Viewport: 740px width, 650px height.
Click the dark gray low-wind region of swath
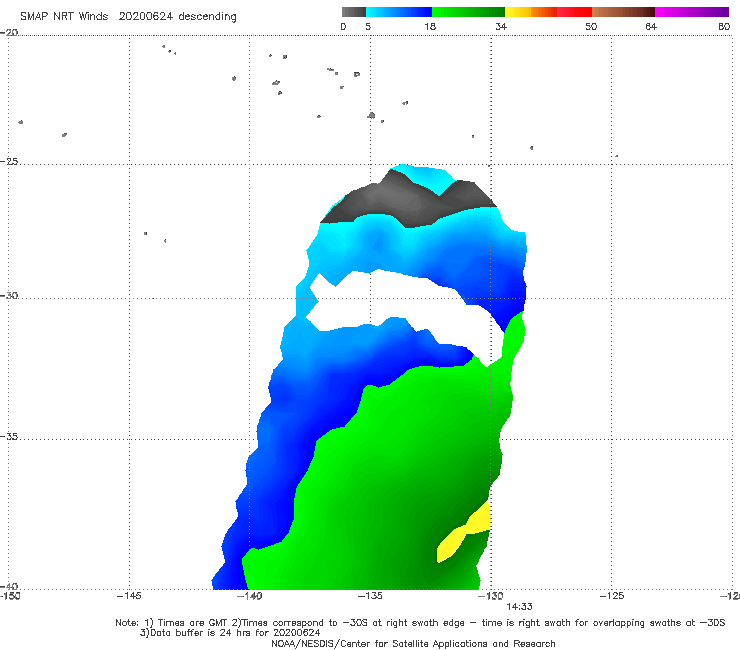410,199
